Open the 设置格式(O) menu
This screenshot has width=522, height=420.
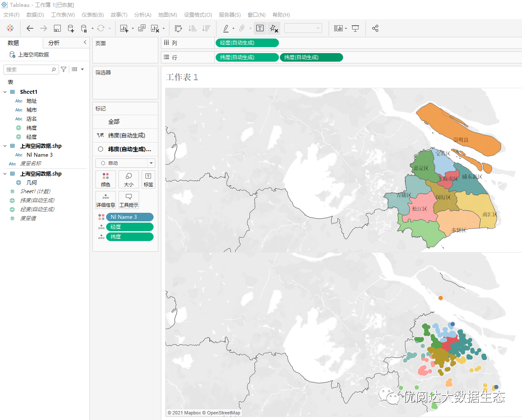198,15
